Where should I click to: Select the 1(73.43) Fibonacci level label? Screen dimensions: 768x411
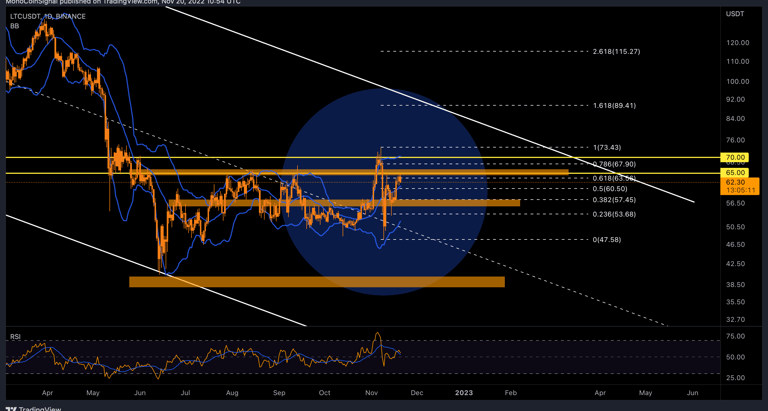pyautogui.click(x=607, y=147)
